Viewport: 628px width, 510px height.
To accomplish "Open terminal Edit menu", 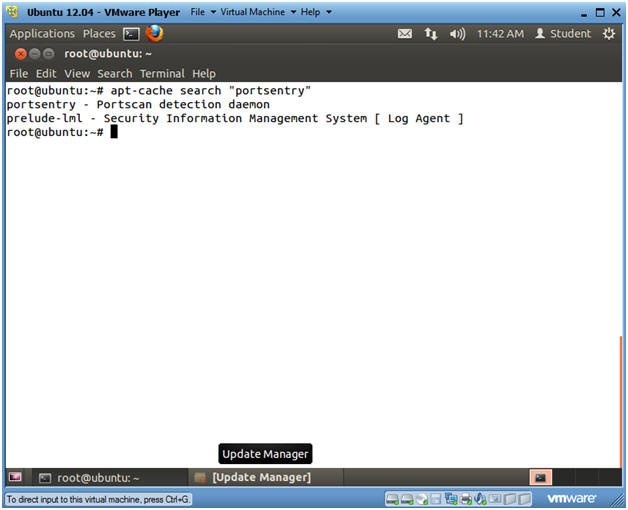I will (x=46, y=74).
